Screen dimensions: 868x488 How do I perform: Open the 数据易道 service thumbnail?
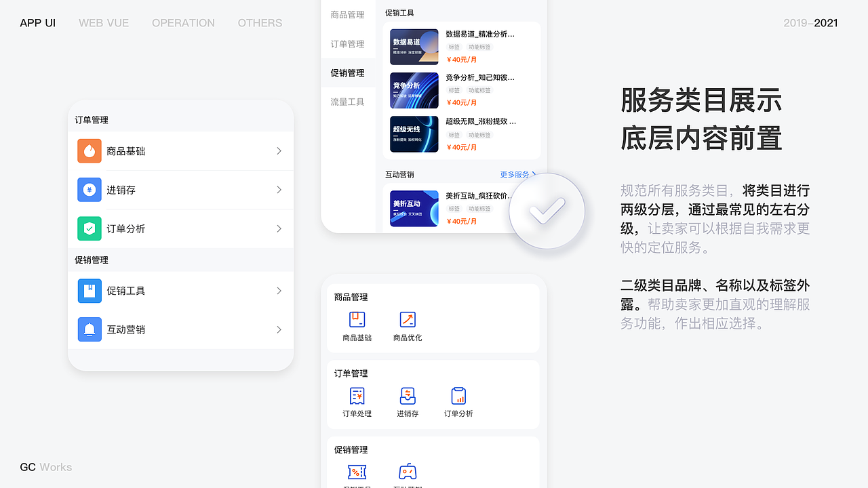[414, 47]
